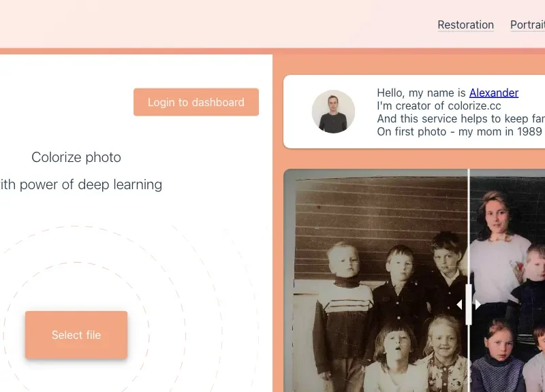
Task: Click the left arrow on the comparison handle
Action: tap(459, 305)
